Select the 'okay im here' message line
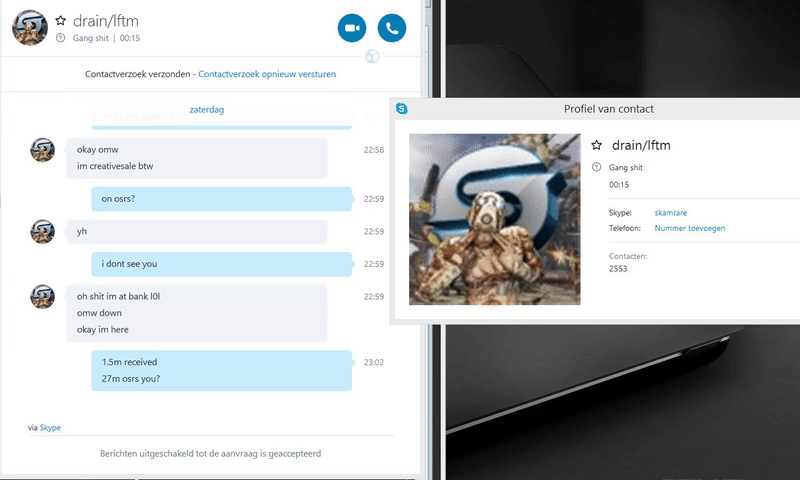Screen dimensions: 800x480 point(103,330)
